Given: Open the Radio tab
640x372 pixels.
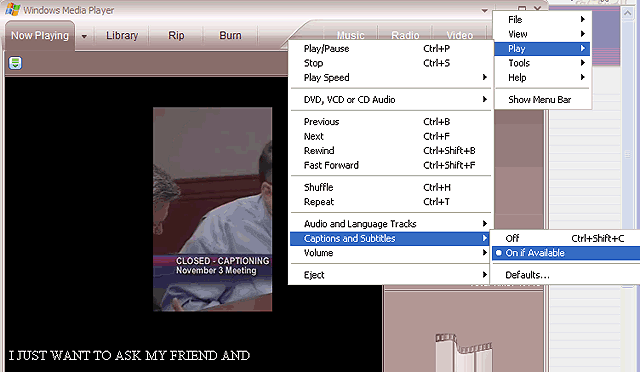Looking at the screenshot, I should click(x=405, y=36).
